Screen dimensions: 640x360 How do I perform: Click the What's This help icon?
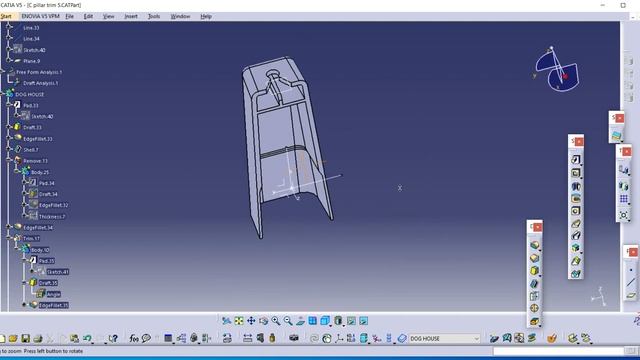click(113, 338)
